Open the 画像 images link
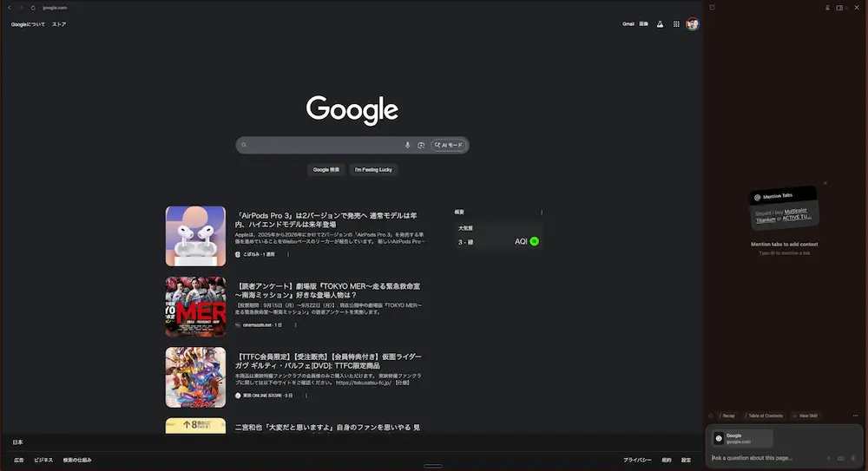868x471 pixels. (644, 23)
